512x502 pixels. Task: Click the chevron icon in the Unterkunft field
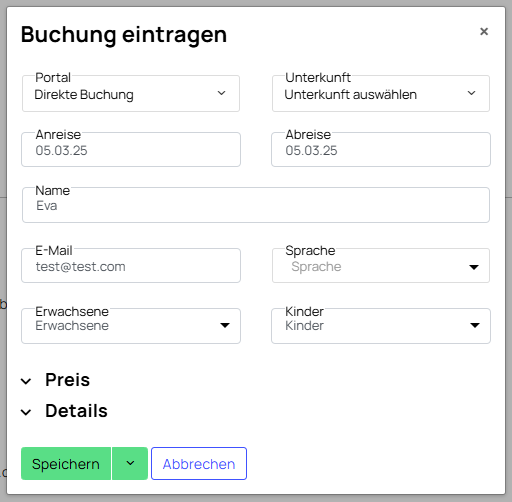pyautogui.click(x=471, y=93)
